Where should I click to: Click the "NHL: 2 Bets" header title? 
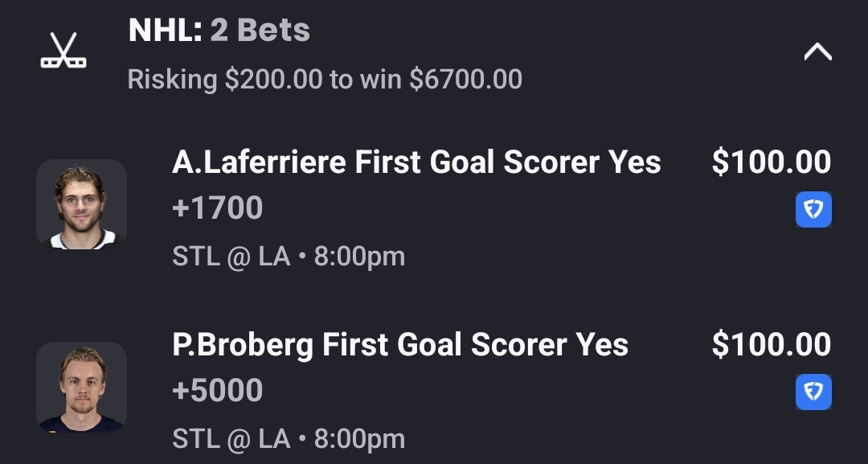[219, 31]
